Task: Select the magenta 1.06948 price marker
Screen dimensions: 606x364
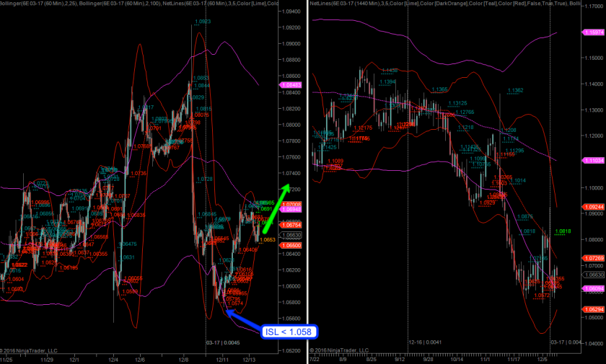Action: point(291,210)
